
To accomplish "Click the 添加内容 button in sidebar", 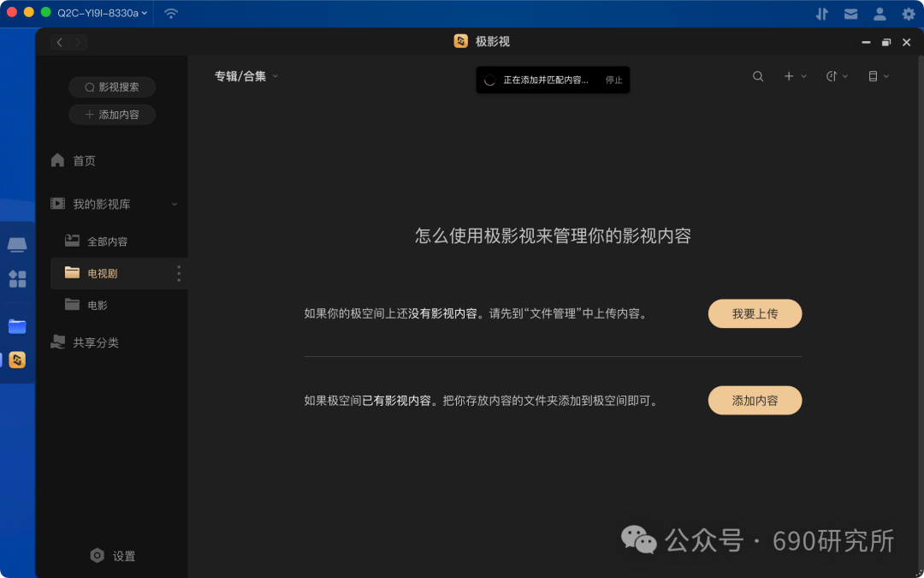I will tap(112, 115).
